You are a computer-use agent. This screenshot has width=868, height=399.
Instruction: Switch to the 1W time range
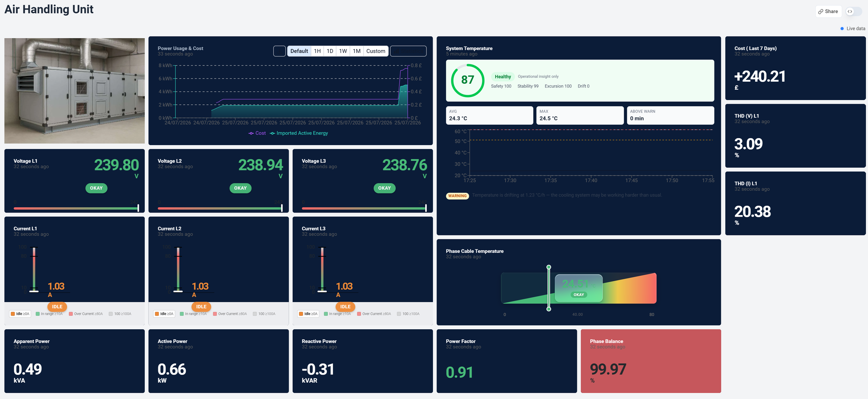click(x=343, y=51)
